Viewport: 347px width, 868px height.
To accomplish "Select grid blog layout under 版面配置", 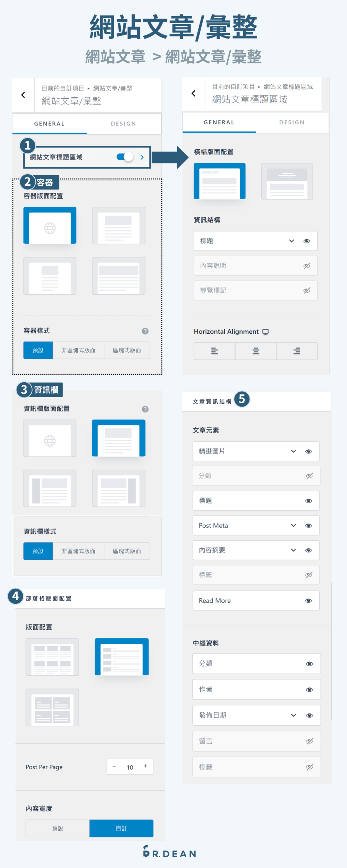I will click(52, 657).
